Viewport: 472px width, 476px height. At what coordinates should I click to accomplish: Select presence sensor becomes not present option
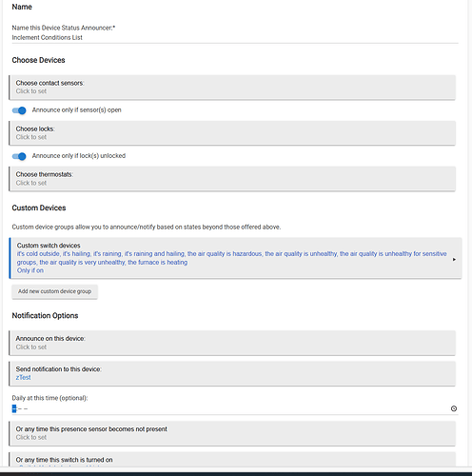click(x=232, y=433)
